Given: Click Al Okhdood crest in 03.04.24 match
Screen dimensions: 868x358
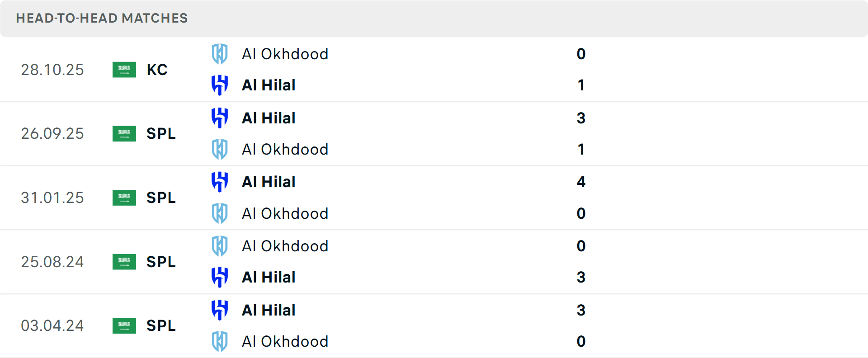Looking at the screenshot, I should click(x=220, y=341).
